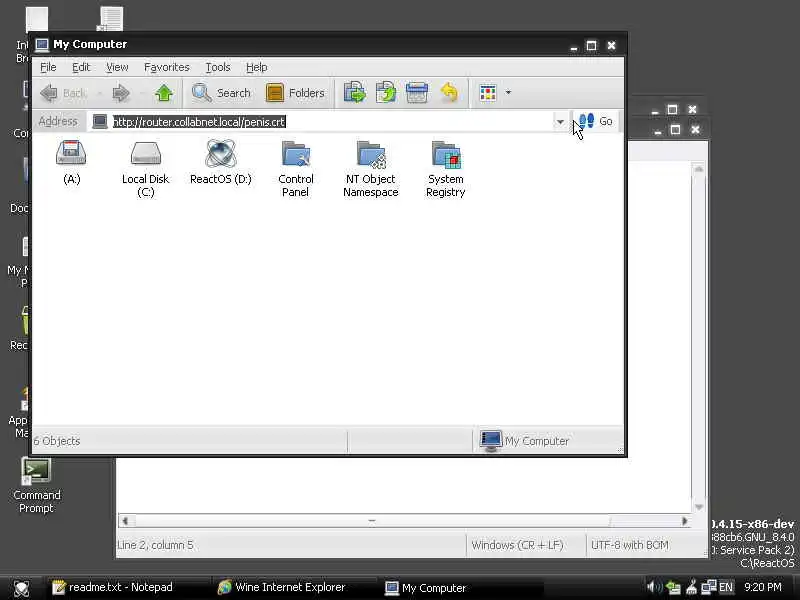The image size is (800, 600).
Task: Click 'UTF-8 with BOM' Notepad status entry
Action: point(630,545)
